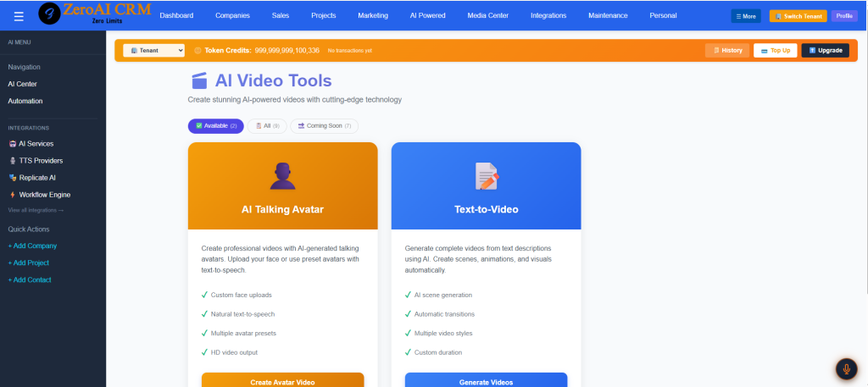Click the AI Talking Avatar icon

pyautogui.click(x=282, y=176)
